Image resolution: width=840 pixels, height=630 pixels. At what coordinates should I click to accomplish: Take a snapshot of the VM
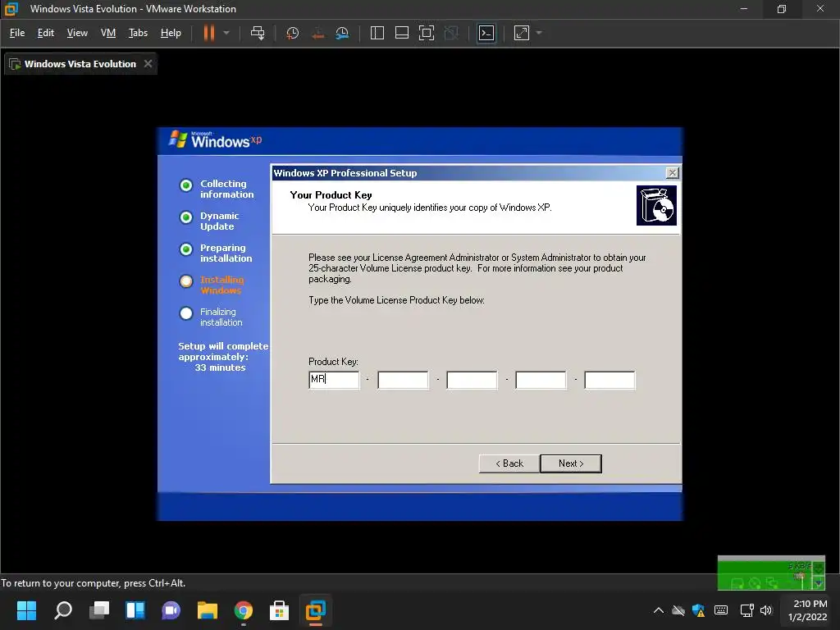tap(293, 33)
